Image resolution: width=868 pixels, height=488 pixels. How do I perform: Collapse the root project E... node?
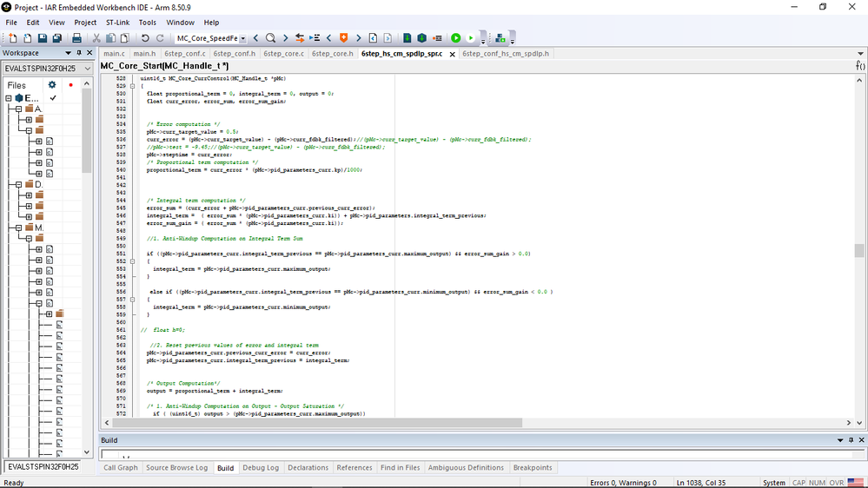(x=9, y=98)
